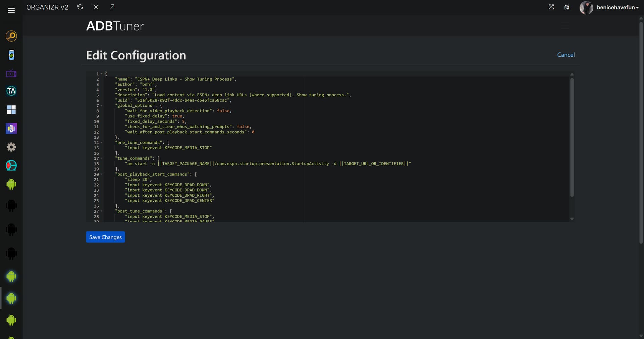The width and height of the screenshot is (644, 339).
Task: Open the orange magnifier sidebar tab
Action: tap(11, 36)
